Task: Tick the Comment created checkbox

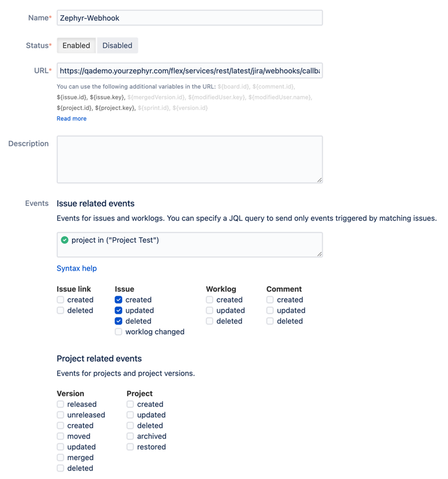Action: tap(270, 300)
